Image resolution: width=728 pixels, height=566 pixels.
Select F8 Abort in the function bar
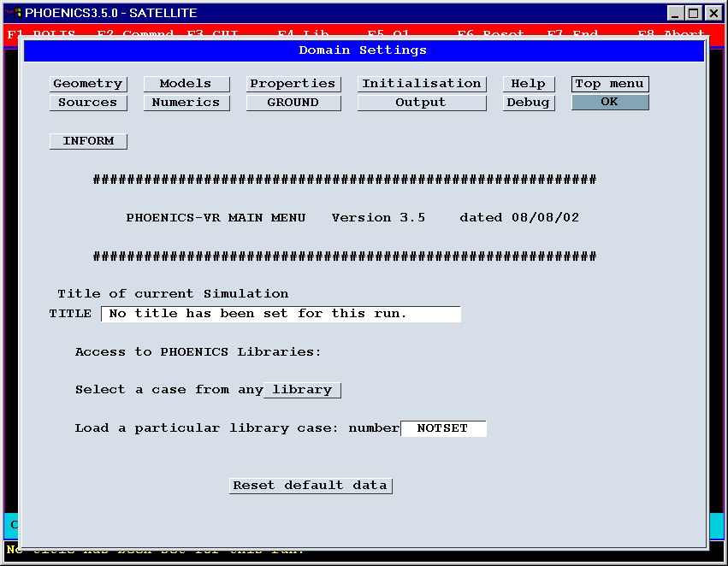[671, 35]
